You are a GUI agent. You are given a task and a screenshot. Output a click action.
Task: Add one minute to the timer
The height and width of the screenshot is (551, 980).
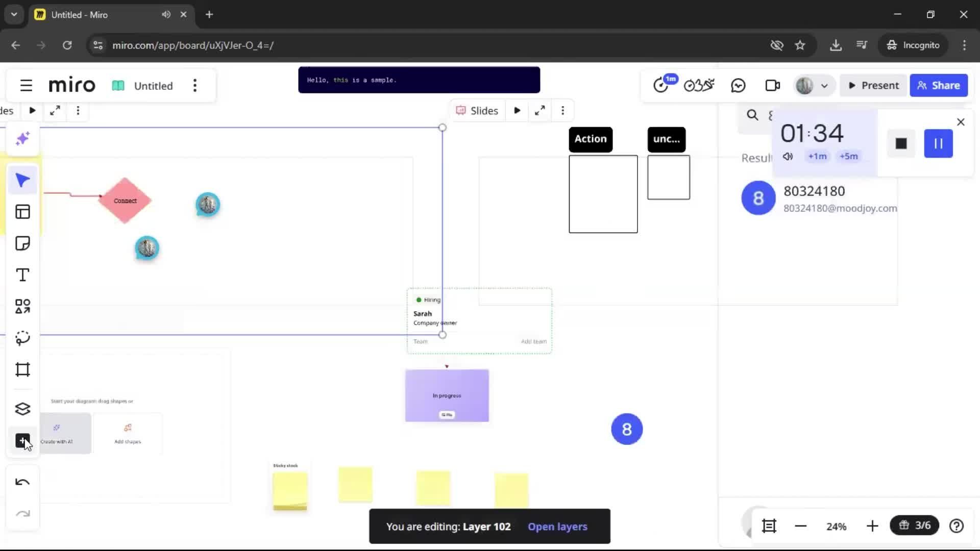pyautogui.click(x=817, y=156)
